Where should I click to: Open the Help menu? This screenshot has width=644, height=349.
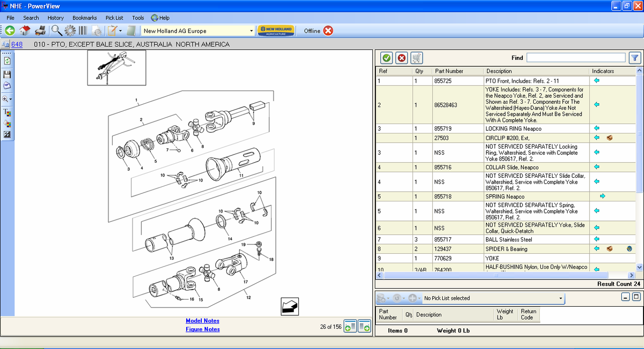coord(160,18)
